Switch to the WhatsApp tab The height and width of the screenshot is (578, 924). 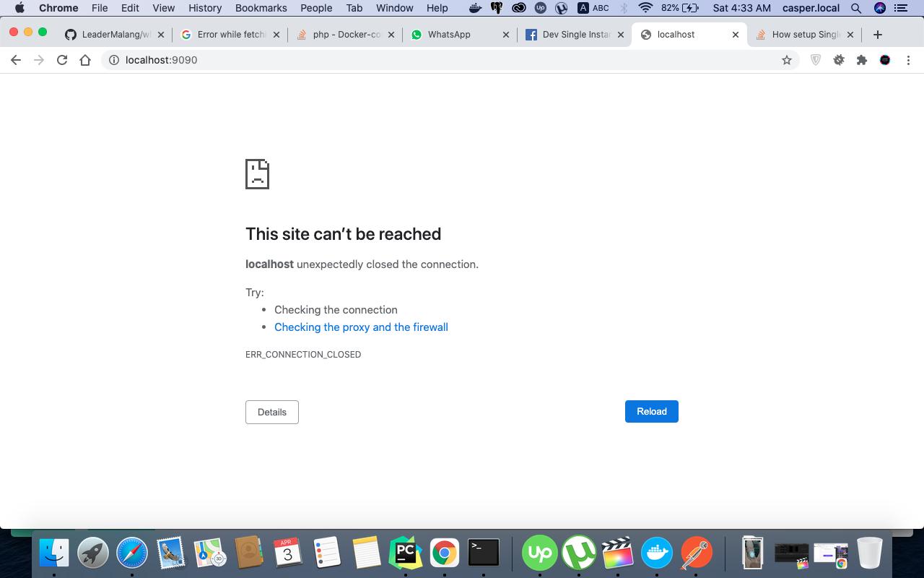pos(449,35)
